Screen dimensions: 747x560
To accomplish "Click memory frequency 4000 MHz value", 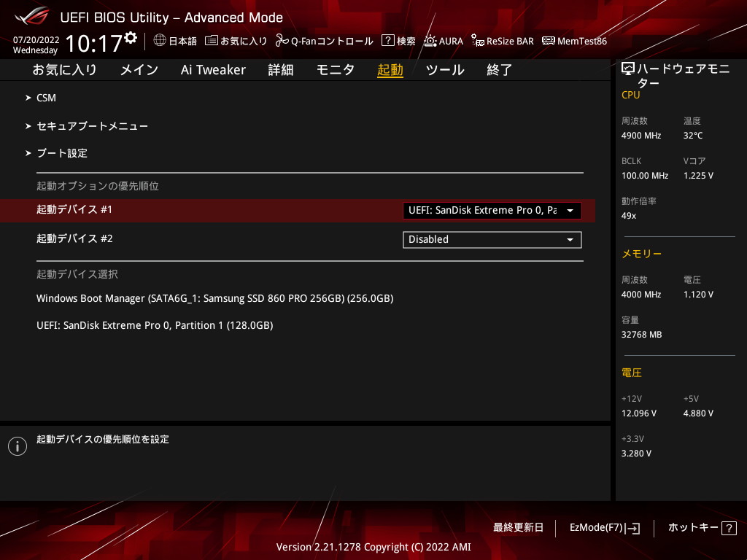I will 640,295.
